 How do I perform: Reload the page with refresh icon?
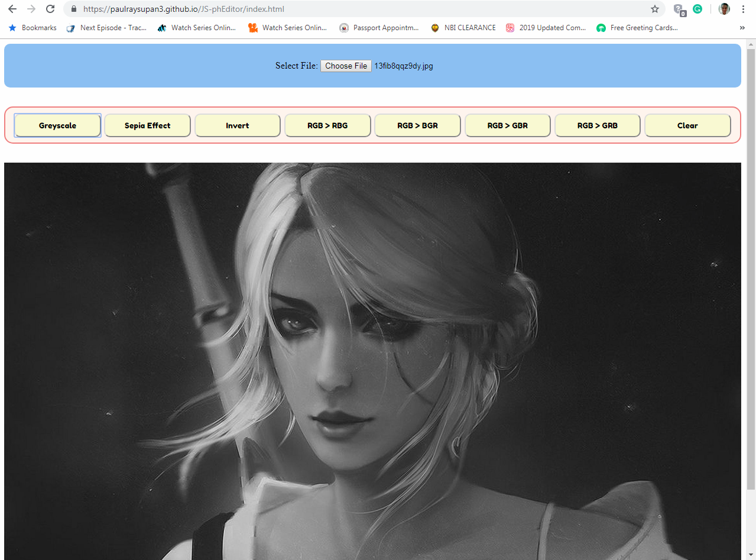[x=50, y=9]
